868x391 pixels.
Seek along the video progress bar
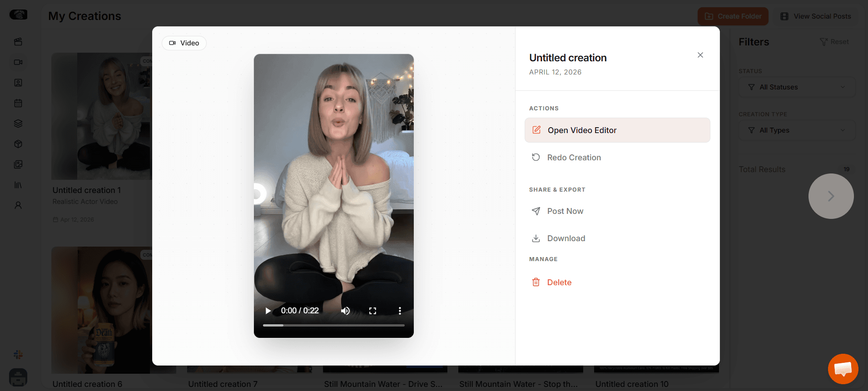334,325
